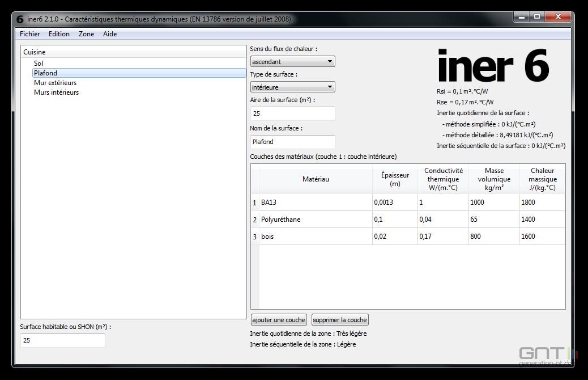Click the supprimer la couche button
588x380 pixels.
340,319
